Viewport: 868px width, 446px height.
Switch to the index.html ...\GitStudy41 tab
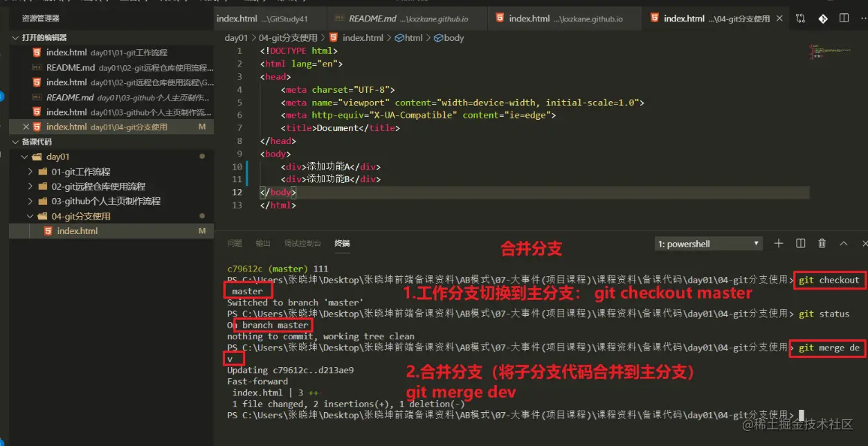point(269,19)
